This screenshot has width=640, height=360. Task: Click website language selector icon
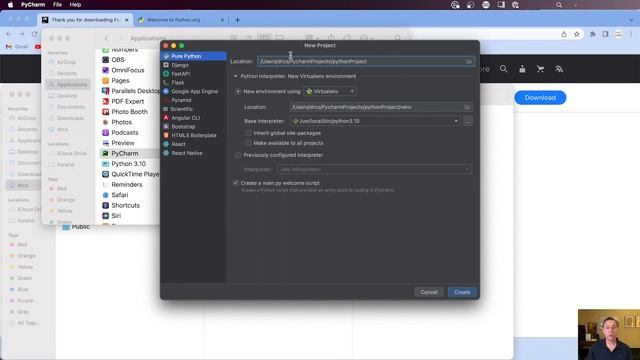[559, 69]
